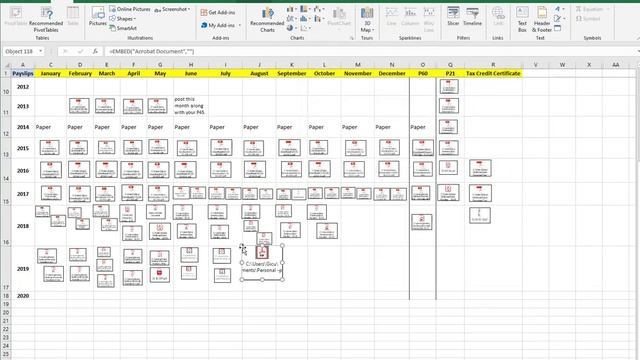640x360 pixels.
Task: Open the Pictures insert button
Action: coord(98,17)
